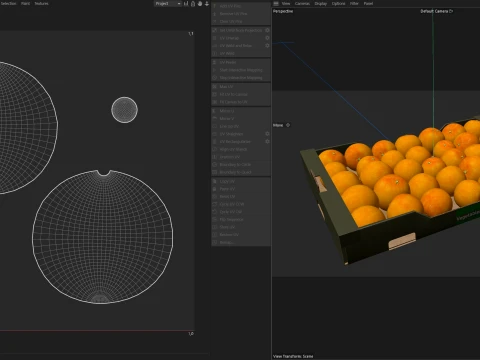Choose UV Peeler

pyautogui.click(x=241, y=62)
